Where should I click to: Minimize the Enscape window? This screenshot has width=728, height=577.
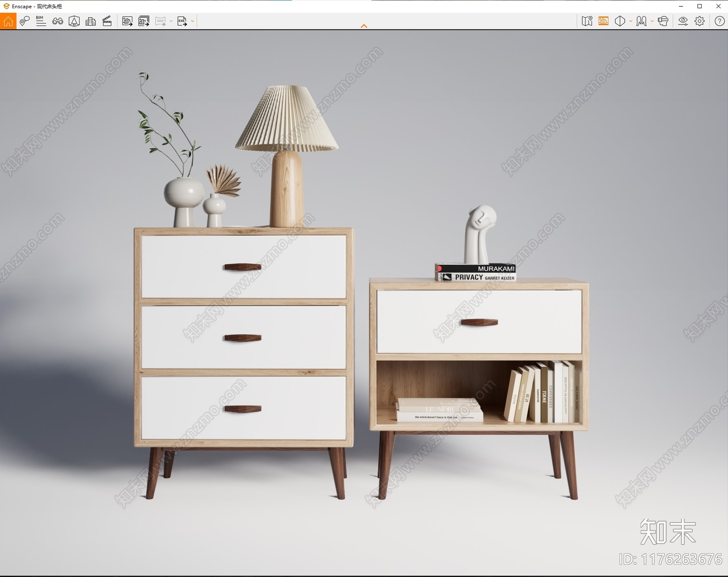click(x=681, y=6)
